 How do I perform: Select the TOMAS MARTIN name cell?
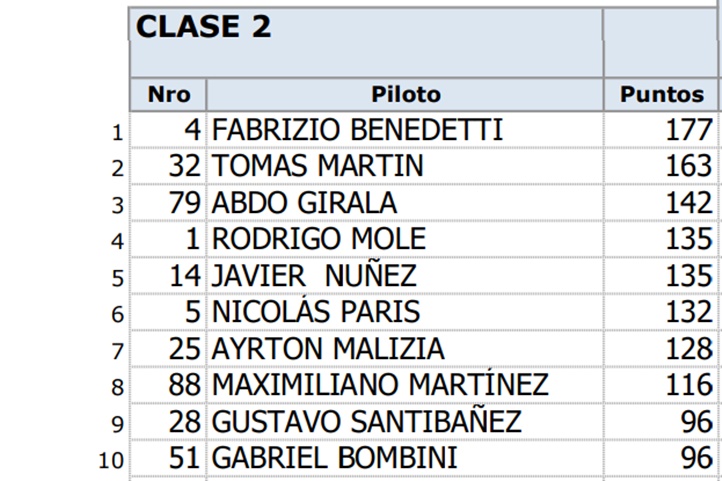pos(318,166)
